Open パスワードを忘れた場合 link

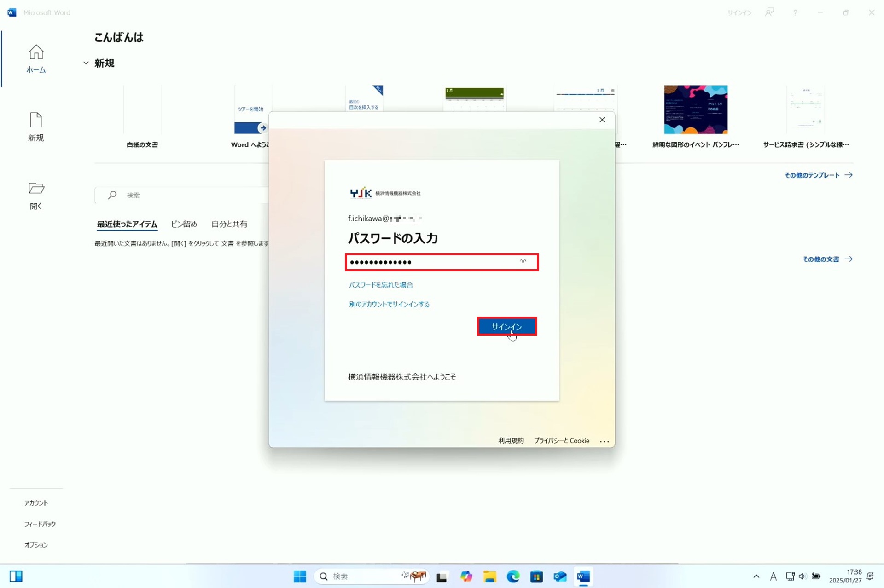click(x=381, y=285)
